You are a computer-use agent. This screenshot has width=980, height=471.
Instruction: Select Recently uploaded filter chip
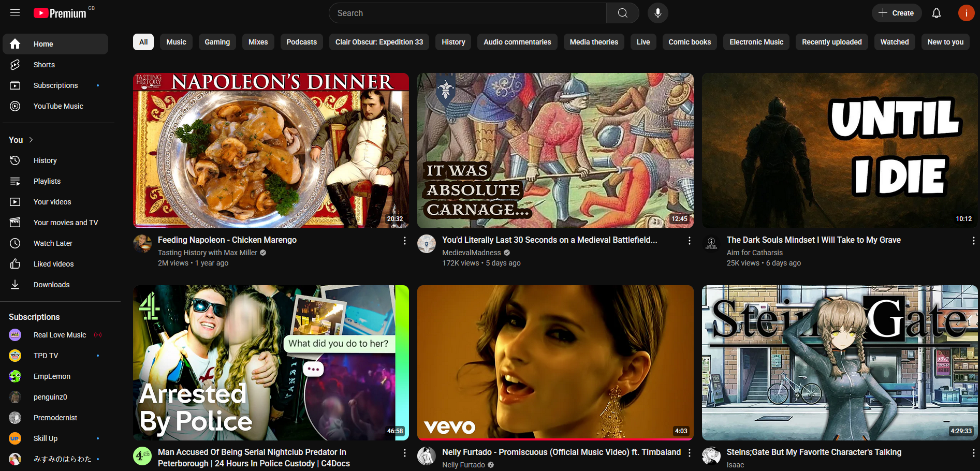coord(832,42)
